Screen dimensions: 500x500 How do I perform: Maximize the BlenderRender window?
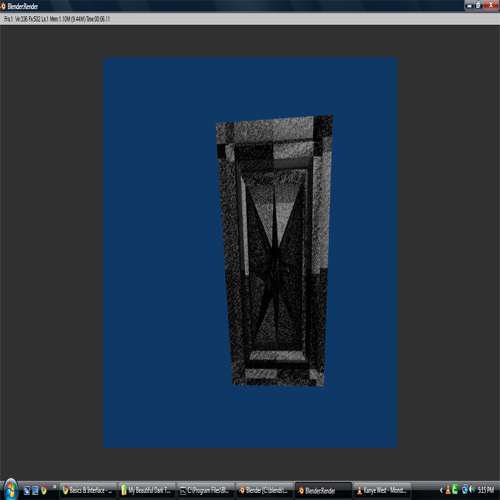click(478, 6)
